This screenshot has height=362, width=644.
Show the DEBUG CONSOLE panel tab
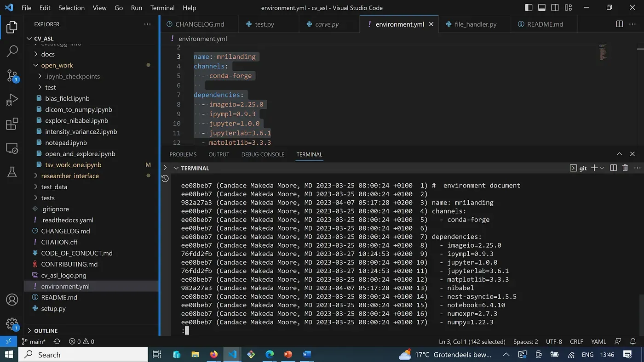[263, 154]
